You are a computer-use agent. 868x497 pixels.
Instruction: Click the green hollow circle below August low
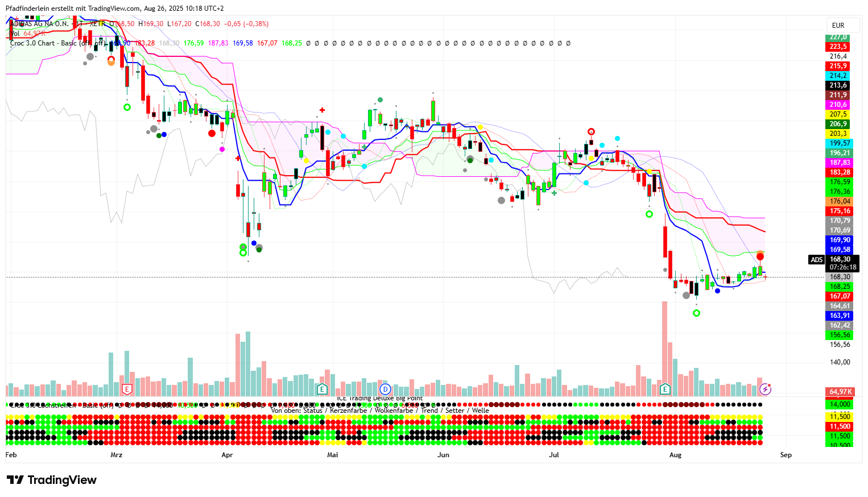click(x=696, y=313)
